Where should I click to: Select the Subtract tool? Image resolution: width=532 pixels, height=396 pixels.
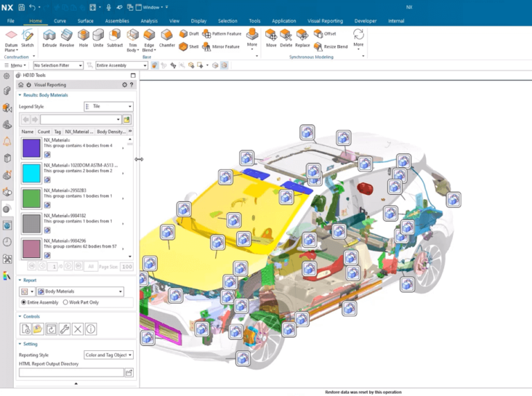(x=115, y=38)
